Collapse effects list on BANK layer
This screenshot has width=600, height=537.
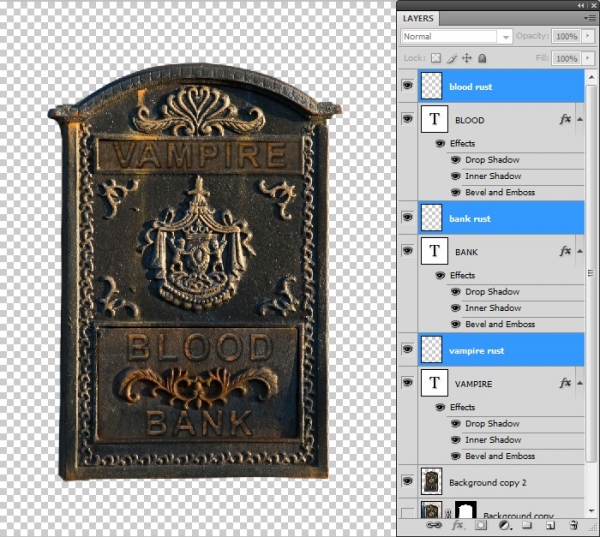tap(580, 251)
